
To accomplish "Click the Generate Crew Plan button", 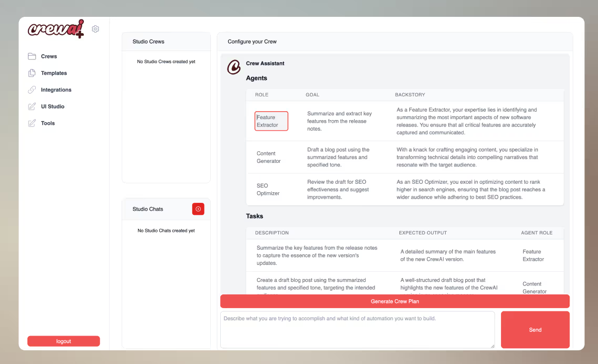I will point(395,301).
